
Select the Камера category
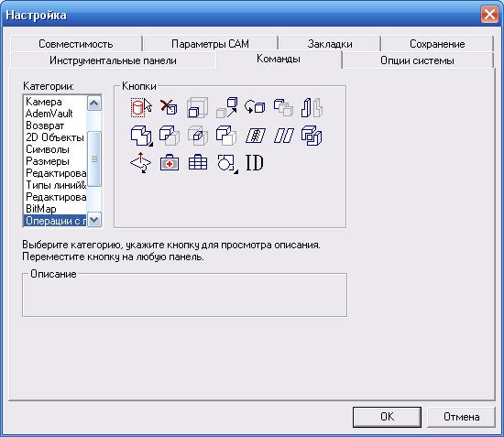click(55, 102)
